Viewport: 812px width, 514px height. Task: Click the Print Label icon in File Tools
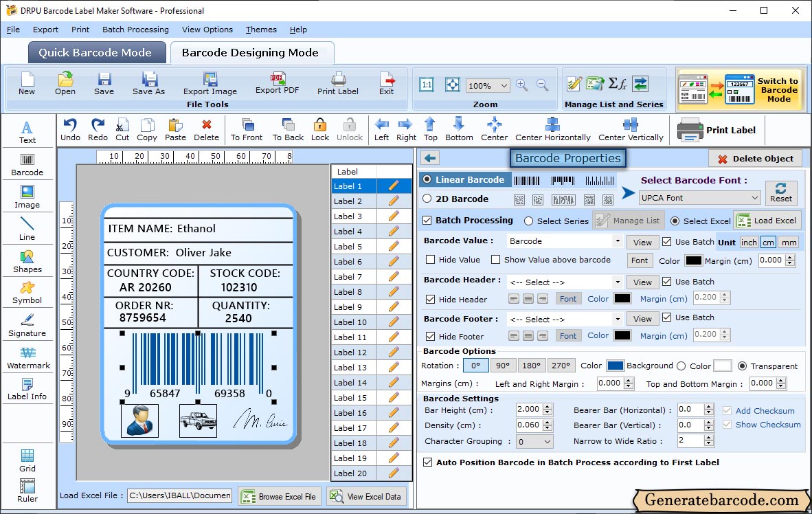pos(337,83)
